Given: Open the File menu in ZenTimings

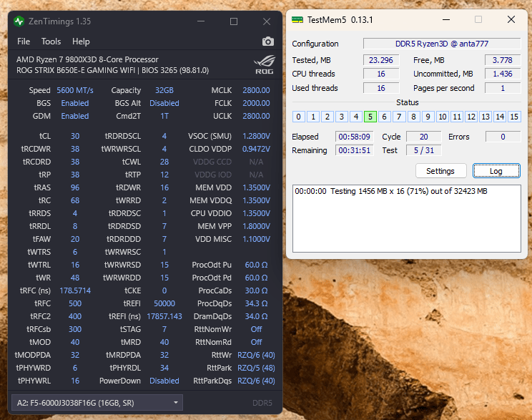Looking at the screenshot, I should pos(24,41).
